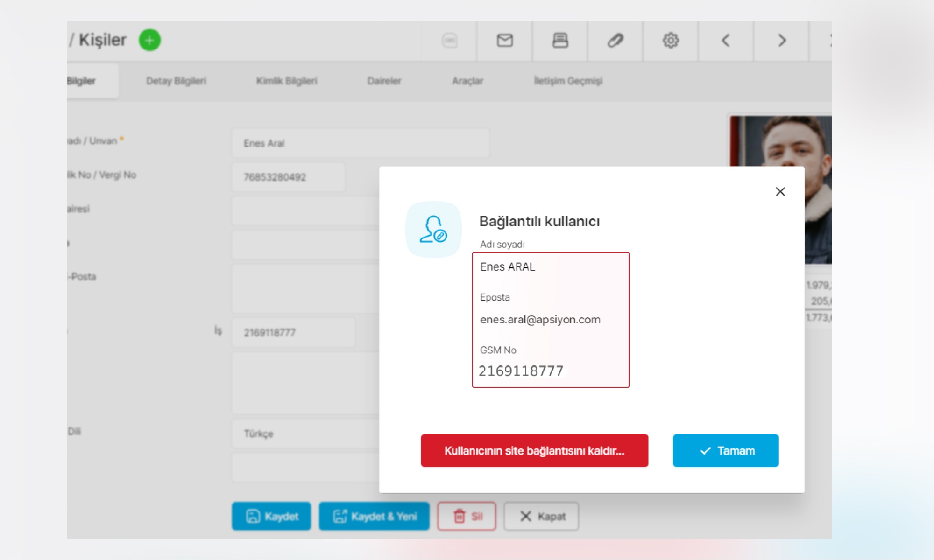Switch to Detay Bilgileri tab
The height and width of the screenshot is (560, 934).
(x=176, y=81)
